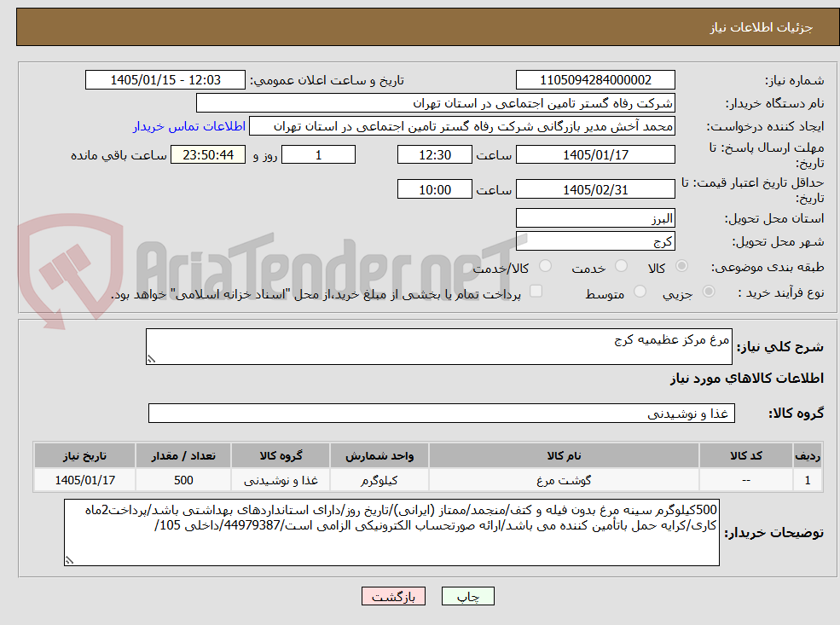The height and width of the screenshot is (625, 840).
Task: Click the price validity hour field 10:00
Action: (434, 189)
